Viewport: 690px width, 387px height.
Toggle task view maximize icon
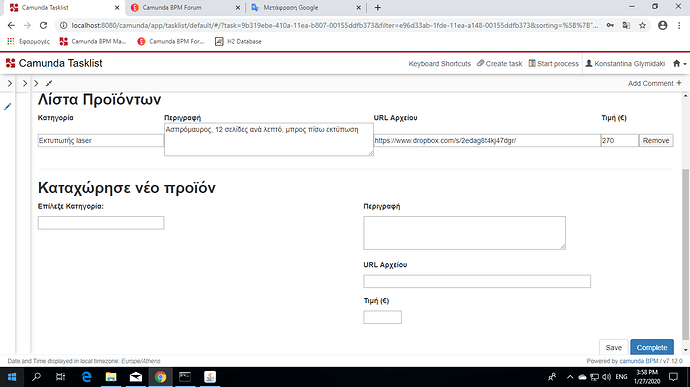click(49, 83)
